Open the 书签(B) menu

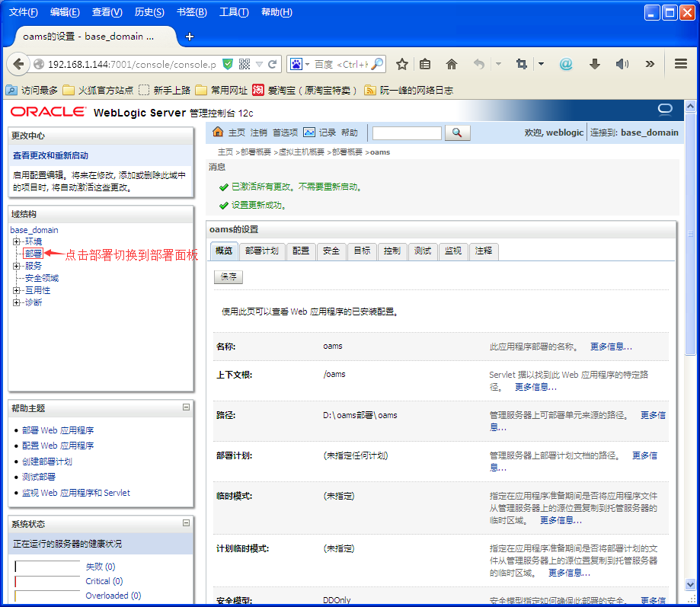[191, 12]
